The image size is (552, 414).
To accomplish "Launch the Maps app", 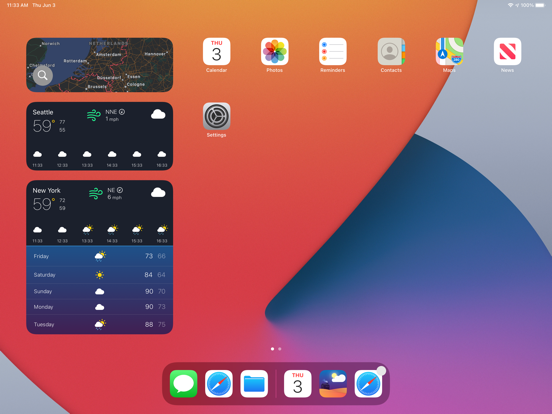I will (449, 51).
